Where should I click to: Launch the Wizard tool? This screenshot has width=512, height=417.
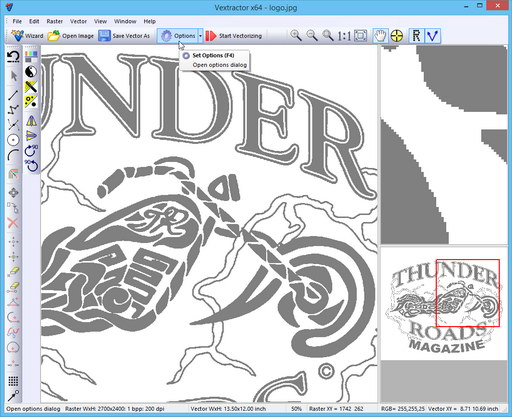pos(27,36)
